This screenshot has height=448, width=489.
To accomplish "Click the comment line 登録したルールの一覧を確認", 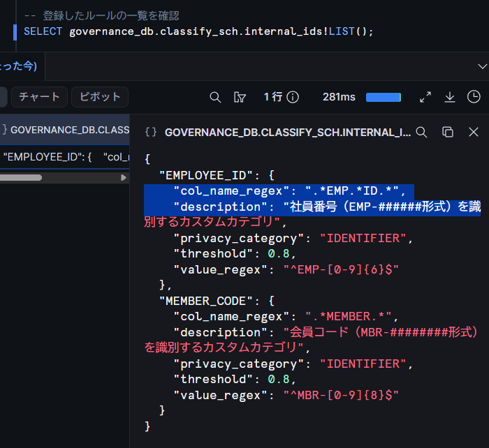I will pyautogui.click(x=110, y=15).
